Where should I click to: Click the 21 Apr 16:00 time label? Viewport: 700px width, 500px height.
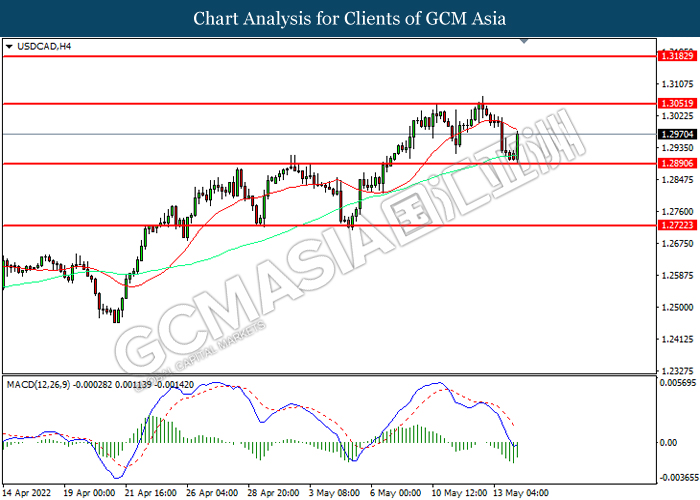point(150,493)
